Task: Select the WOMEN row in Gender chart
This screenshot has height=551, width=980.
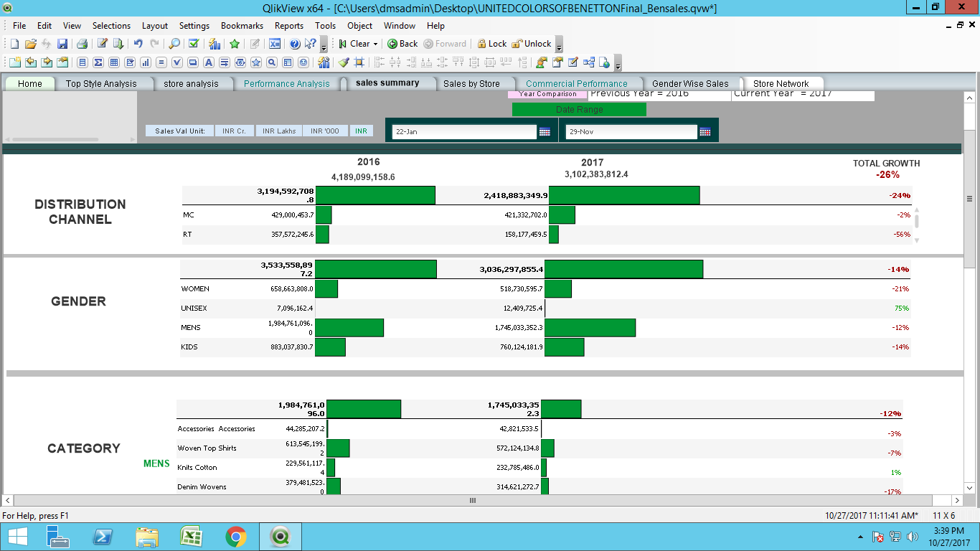Action: [x=545, y=289]
